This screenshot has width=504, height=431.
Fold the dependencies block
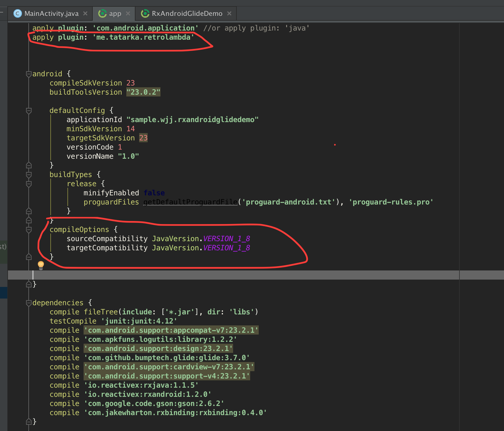click(29, 303)
